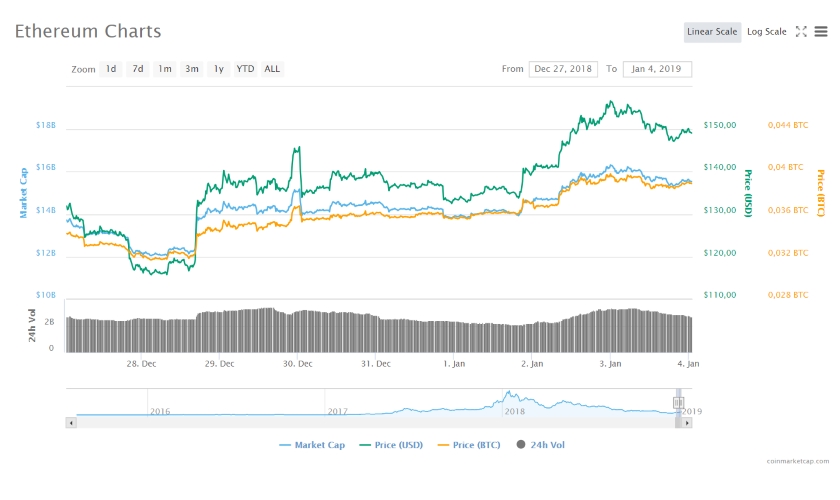The width and height of the screenshot is (840, 500).
Task: Click 2018 in the navigator timeline
Action: click(x=514, y=412)
